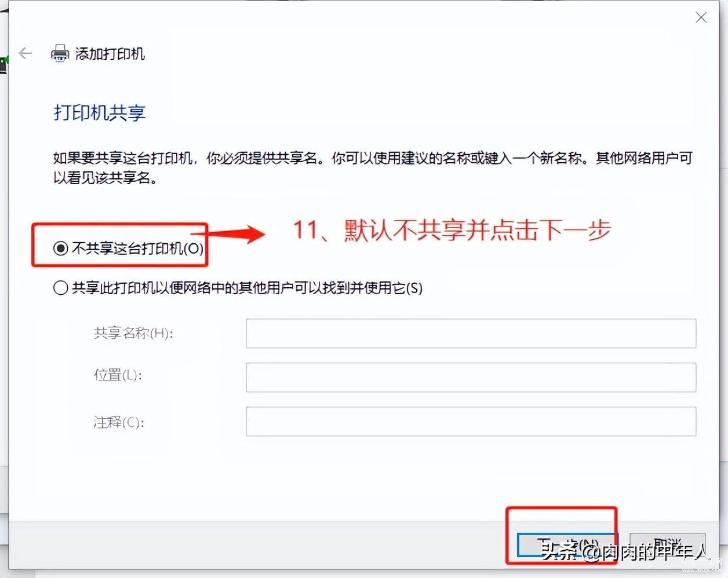Click the sharing description paragraph text

click(373, 167)
